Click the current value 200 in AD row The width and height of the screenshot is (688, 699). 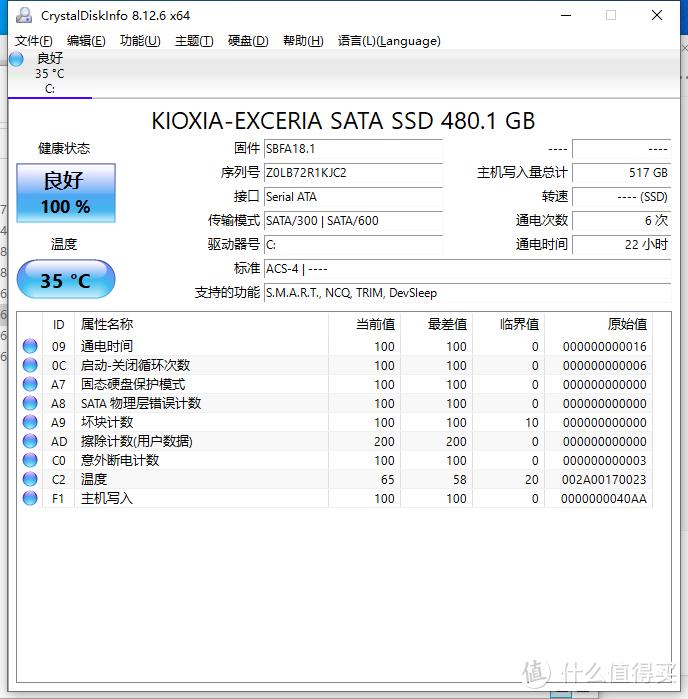point(384,441)
